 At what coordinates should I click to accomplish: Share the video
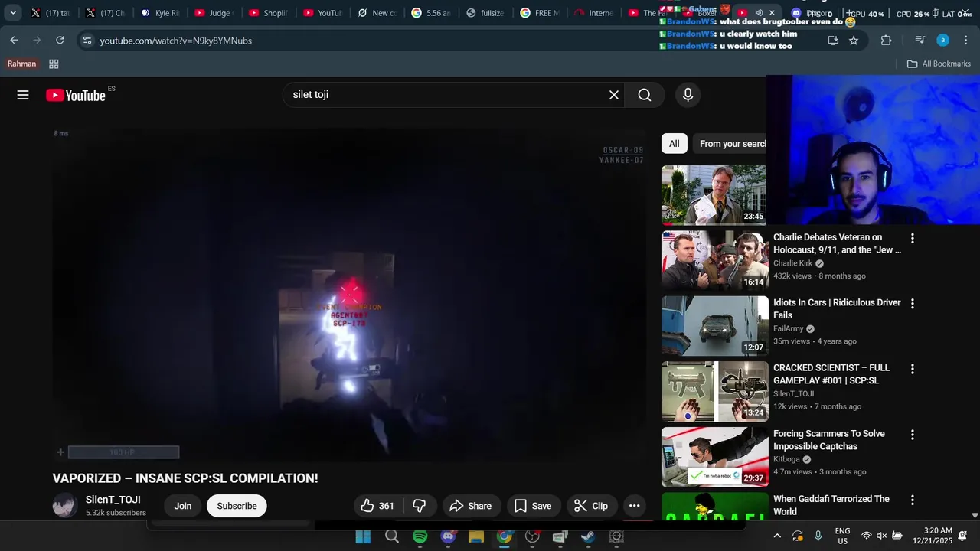[x=471, y=506]
